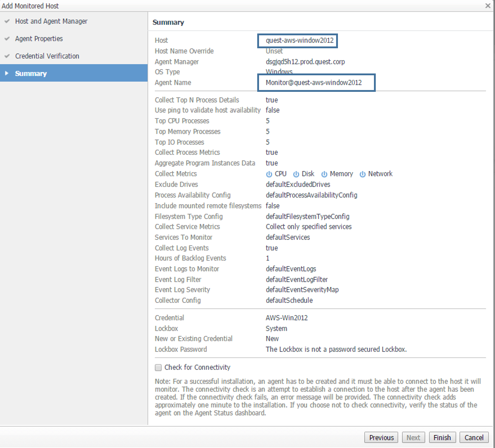This screenshot has width=495, height=448.
Task: Click the Memory metric power icon
Action: pyautogui.click(x=324, y=174)
